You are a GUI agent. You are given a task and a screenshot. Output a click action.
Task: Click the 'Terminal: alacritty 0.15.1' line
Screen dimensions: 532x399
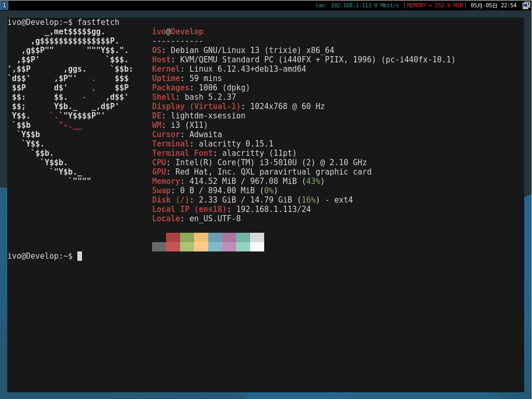tap(213, 143)
